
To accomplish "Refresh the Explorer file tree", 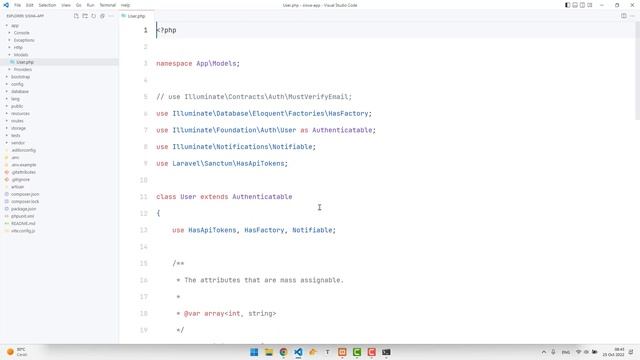I will coord(93,16).
